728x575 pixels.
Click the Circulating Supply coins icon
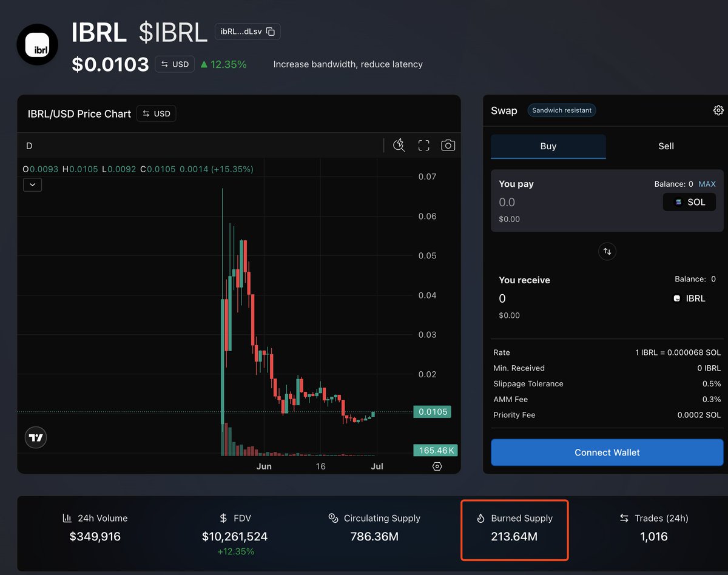pos(333,518)
